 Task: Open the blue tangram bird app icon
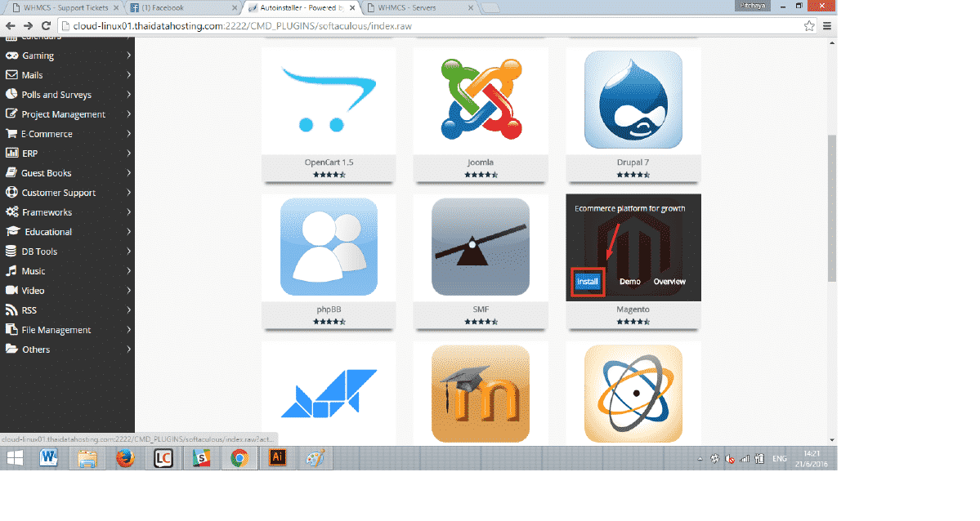pyautogui.click(x=329, y=393)
